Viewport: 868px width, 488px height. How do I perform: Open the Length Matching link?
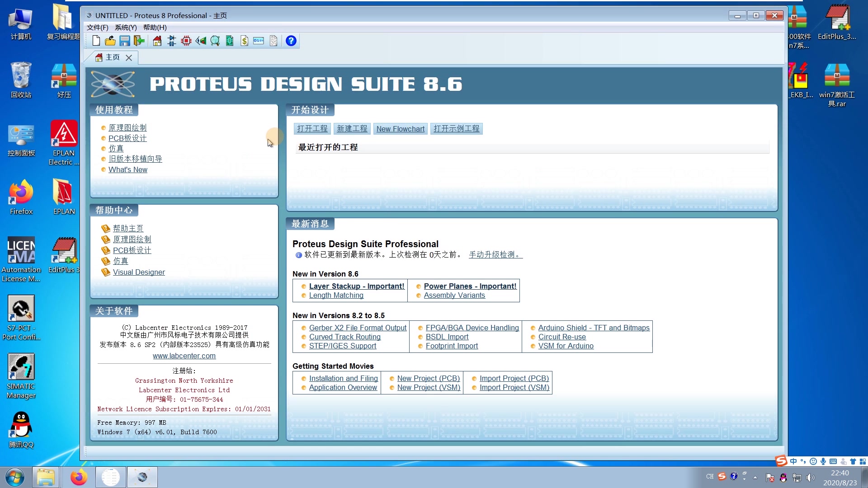[336, 295]
